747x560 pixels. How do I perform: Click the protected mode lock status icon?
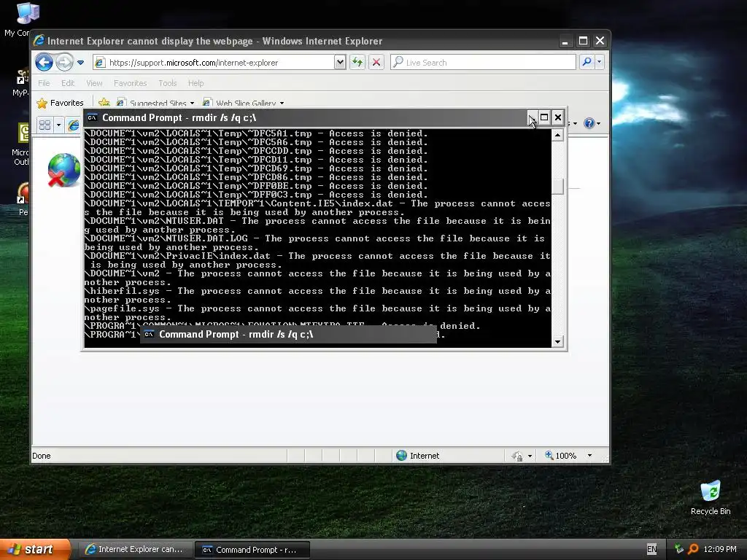517,456
